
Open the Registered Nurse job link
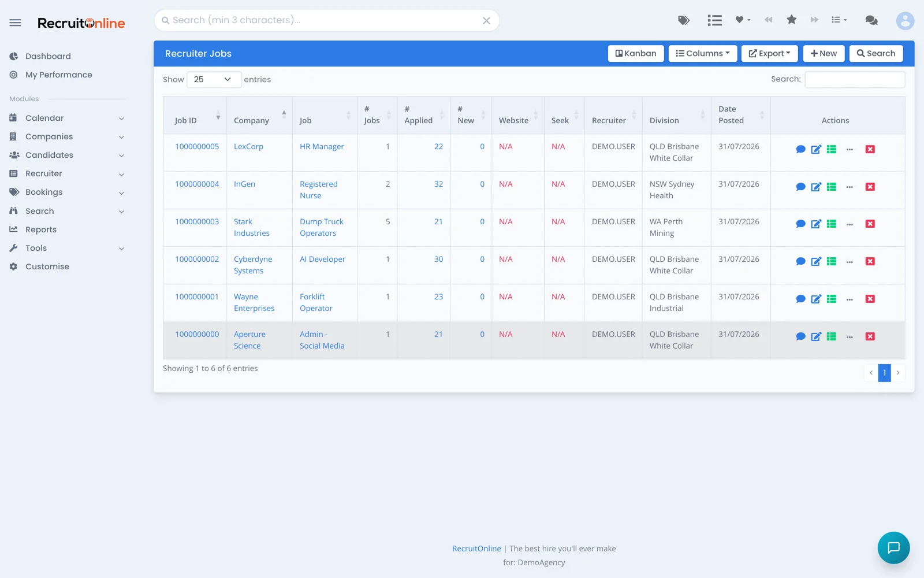click(x=318, y=190)
